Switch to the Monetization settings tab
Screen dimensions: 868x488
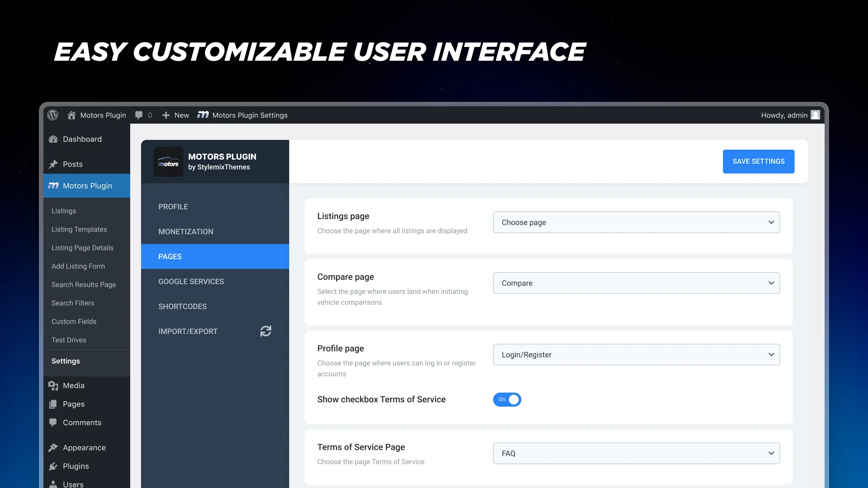point(215,232)
